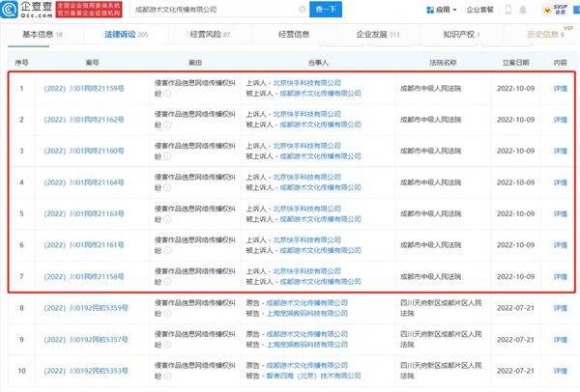Open case (2022)川0192民初5357号
This screenshot has height=392, width=580.
(86, 339)
